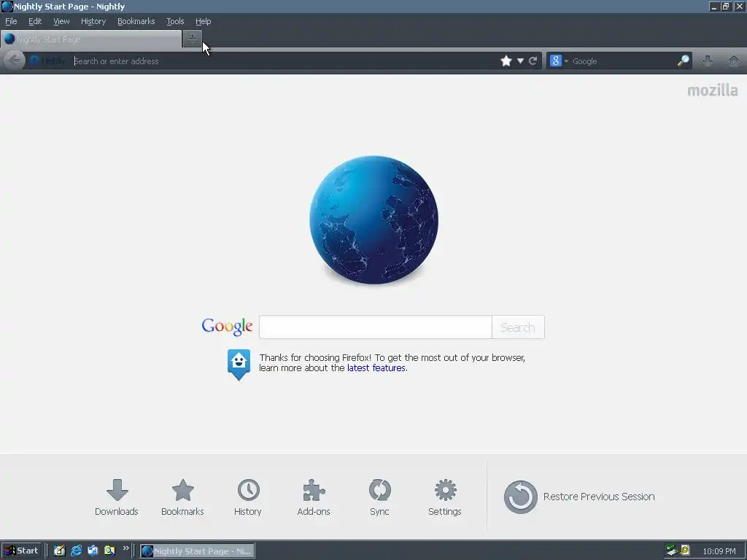Open the Downloads shortcut on start page
747x560 pixels.
click(117, 497)
